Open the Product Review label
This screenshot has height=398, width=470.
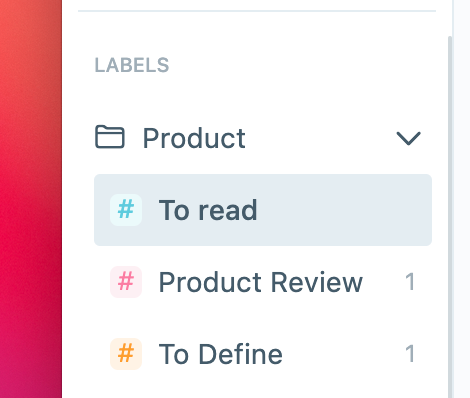point(263,282)
